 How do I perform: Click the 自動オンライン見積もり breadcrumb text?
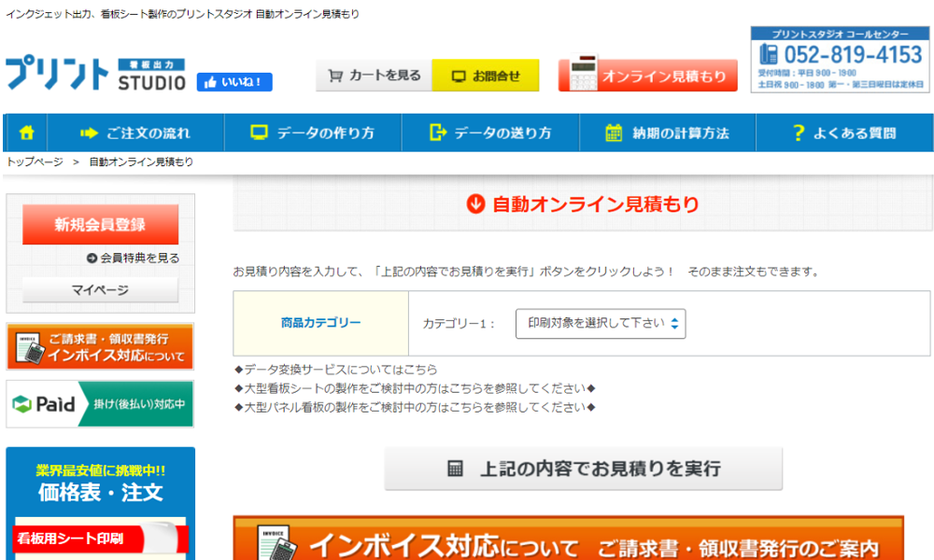pyautogui.click(x=141, y=161)
